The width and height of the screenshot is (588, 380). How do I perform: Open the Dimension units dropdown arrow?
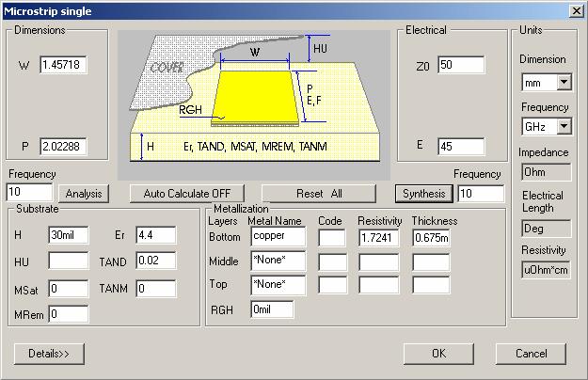[564, 82]
